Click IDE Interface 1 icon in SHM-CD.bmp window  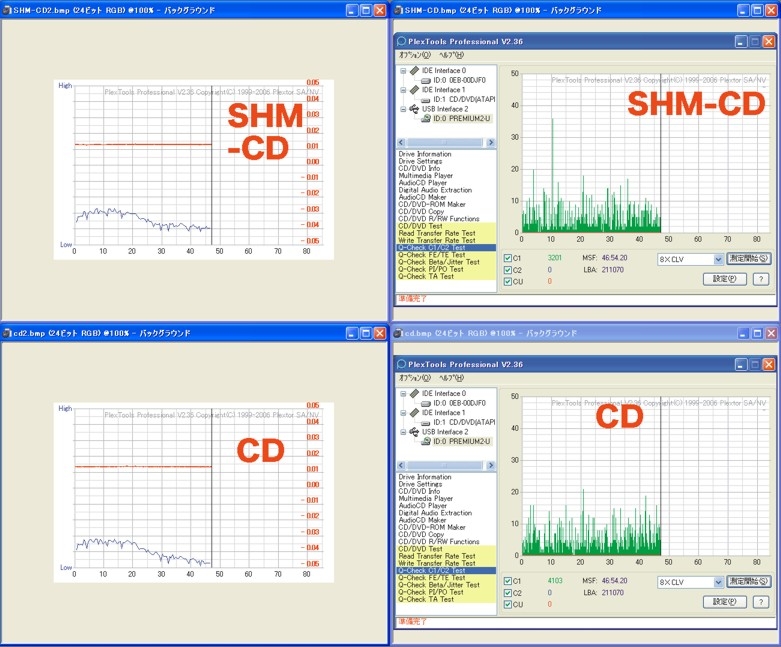(x=414, y=90)
